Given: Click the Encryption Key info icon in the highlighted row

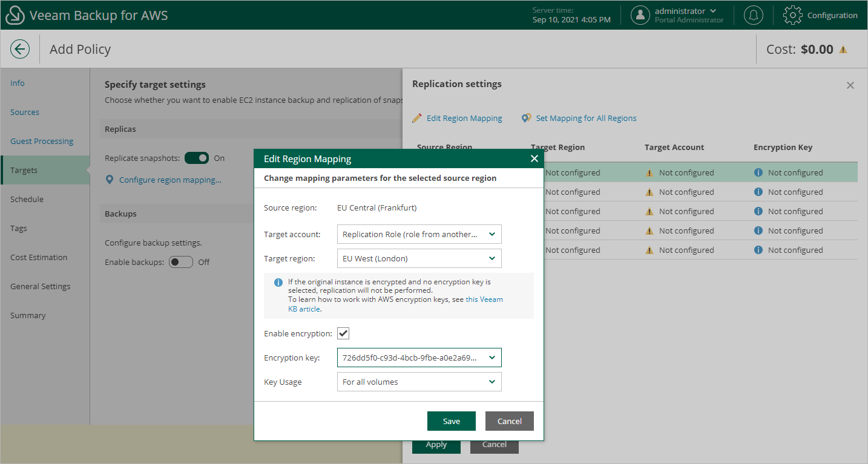Looking at the screenshot, I should point(758,172).
